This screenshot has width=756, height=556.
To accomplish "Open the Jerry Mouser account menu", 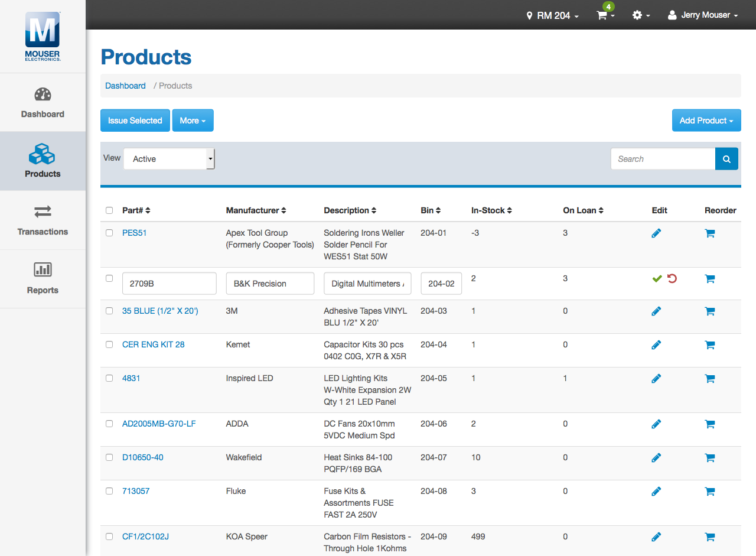I will tap(702, 15).
